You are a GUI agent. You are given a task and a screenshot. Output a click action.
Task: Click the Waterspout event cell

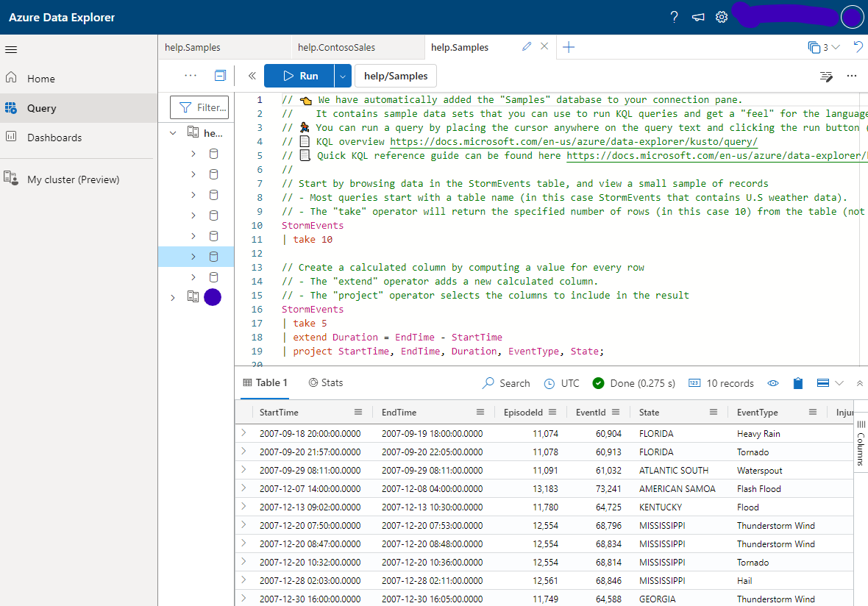(x=759, y=471)
